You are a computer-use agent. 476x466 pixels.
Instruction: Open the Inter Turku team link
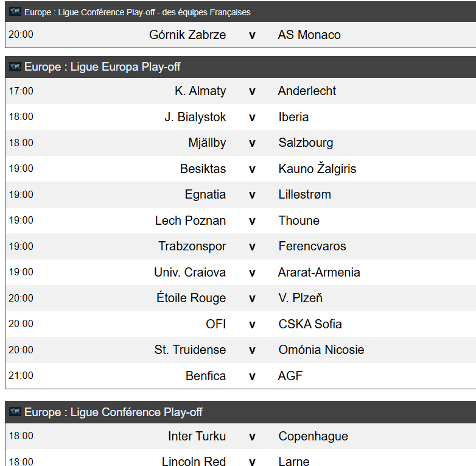197,436
